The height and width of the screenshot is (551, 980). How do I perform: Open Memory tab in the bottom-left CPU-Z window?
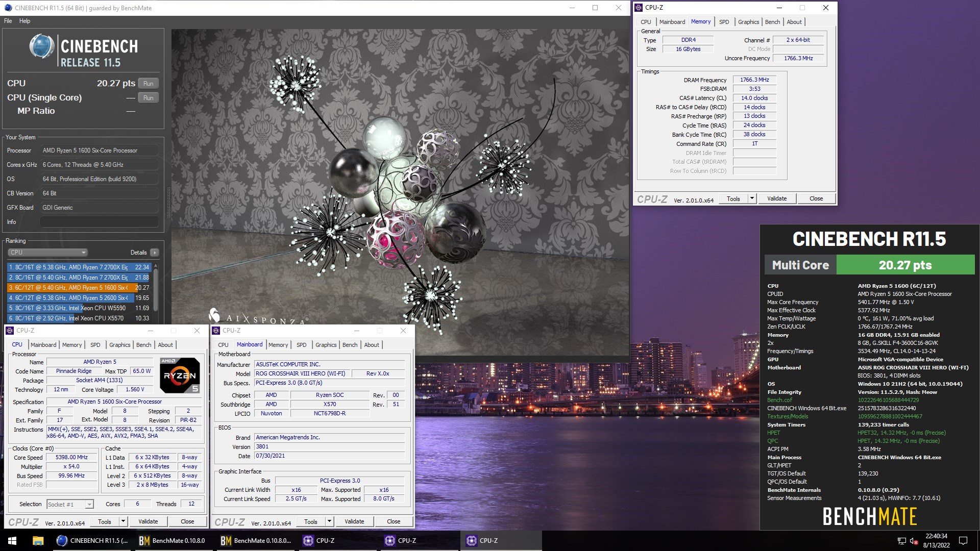point(72,345)
